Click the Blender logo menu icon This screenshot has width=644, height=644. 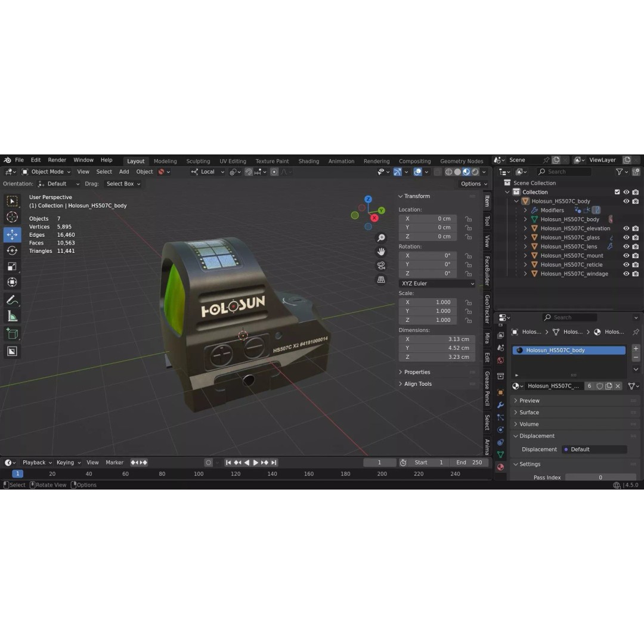7,160
